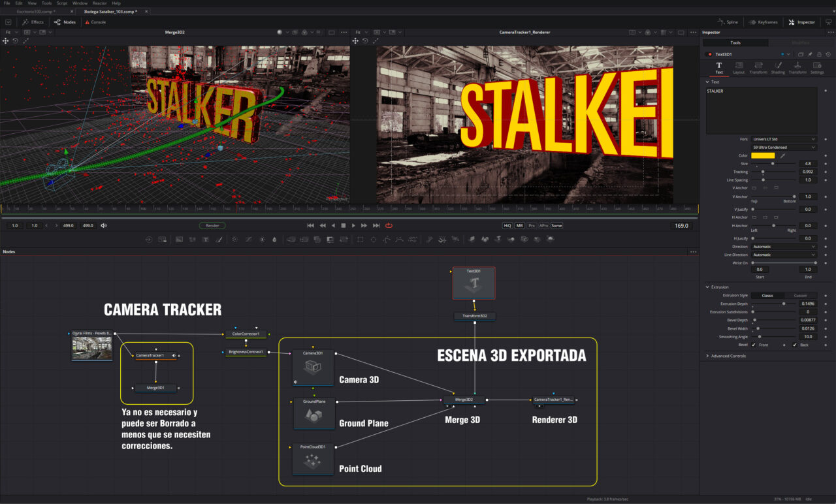Add an Ellipse mask from toolbar
Image resolution: width=836 pixels, height=504 pixels.
[374, 240]
